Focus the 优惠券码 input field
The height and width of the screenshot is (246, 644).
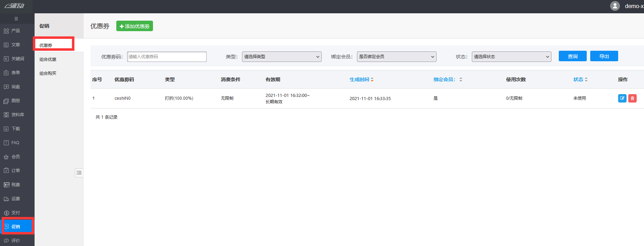[x=167, y=57]
